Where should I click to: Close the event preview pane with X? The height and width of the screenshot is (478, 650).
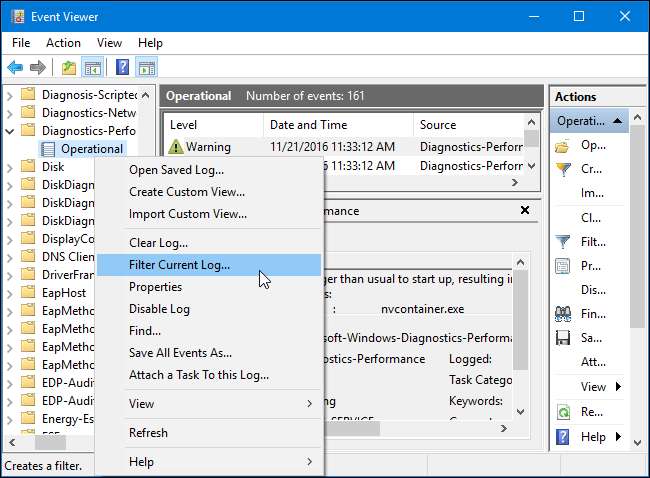click(x=525, y=210)
